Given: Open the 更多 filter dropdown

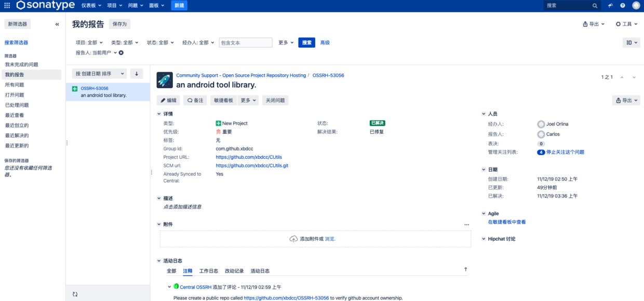Looking at the screenshot, I should tap(286, 43).
